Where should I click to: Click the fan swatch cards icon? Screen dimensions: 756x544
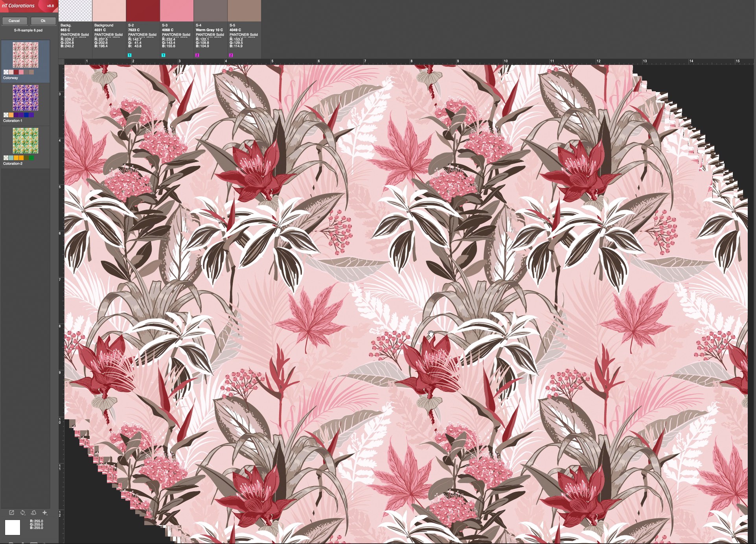point(33,513)
